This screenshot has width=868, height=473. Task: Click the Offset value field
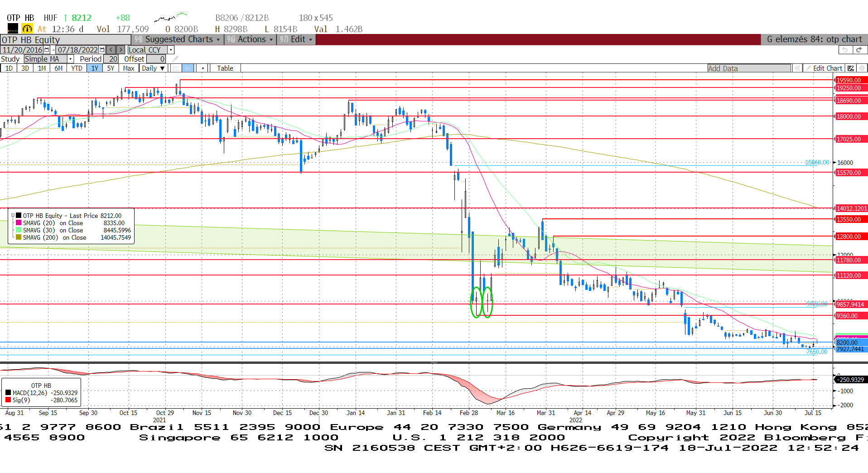[x=156, y=59]
